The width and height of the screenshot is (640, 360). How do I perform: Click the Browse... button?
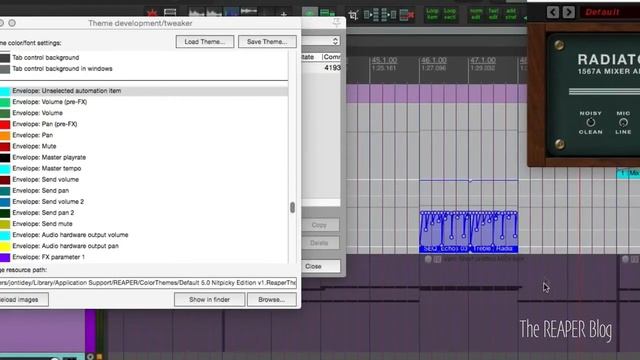[271, 300]
